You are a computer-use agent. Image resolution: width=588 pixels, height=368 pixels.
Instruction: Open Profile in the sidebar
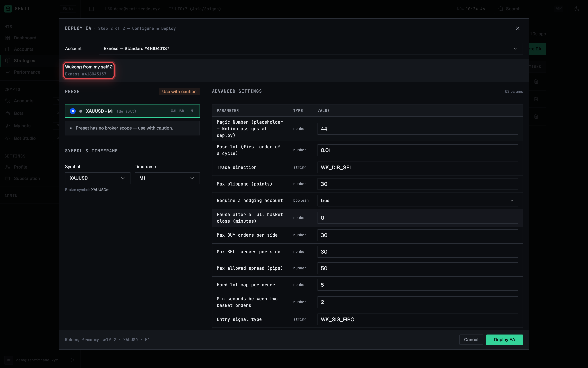[21, 167]
